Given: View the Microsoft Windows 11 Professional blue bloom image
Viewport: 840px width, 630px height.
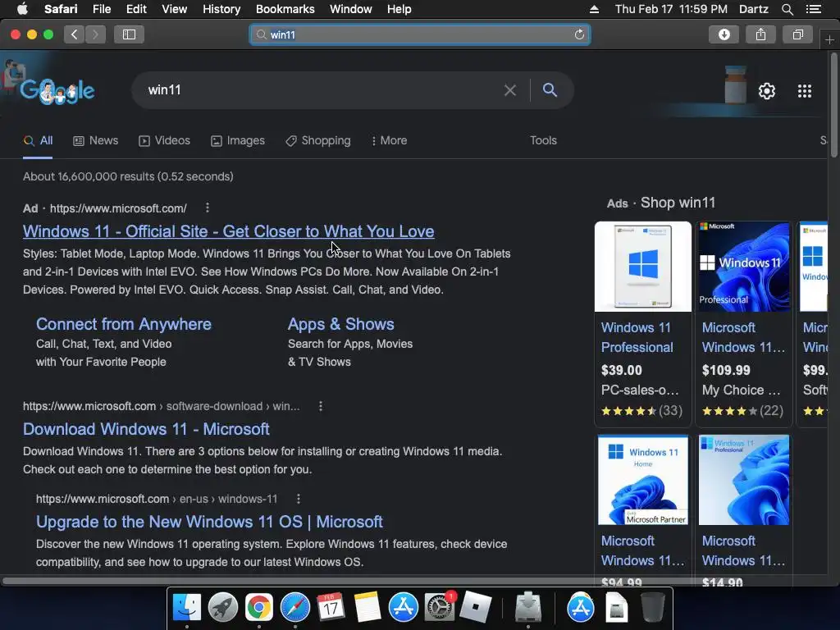Looking at the screenshot, I should pyautogui.click(x=743, y=267).
